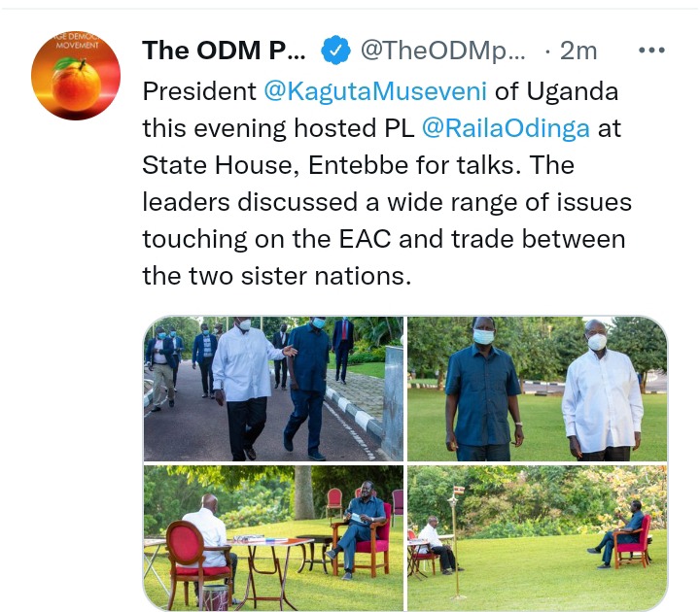The height and width of the screenshot is (612, 700).
Task: Open the @RailaOdinga mention link
Action: [x=506, y=128]
